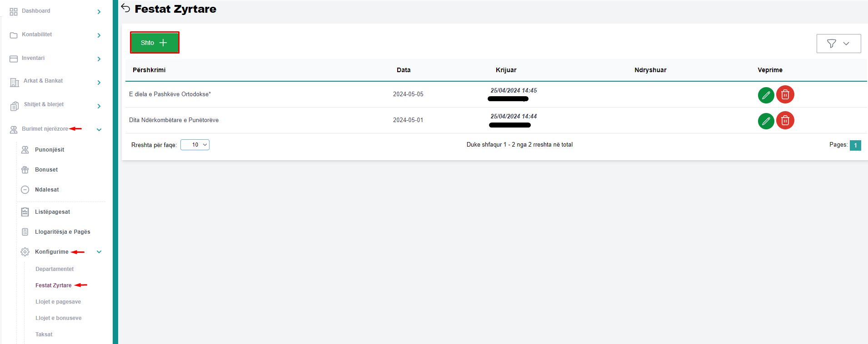The image size is (868, 344).
Task: Open the rows per page selector
Action: click(195, 145)
